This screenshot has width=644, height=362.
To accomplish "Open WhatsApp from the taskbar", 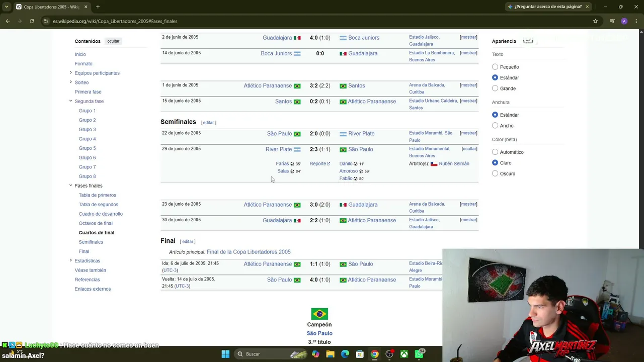I will point(419,354).
